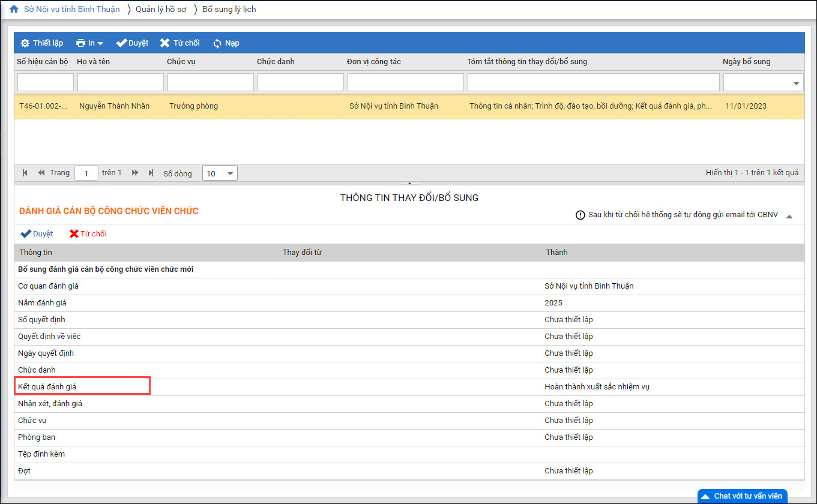Collapse the evaluation section with arrow
This screenshot has height=504, width=817.
point(789,216)
